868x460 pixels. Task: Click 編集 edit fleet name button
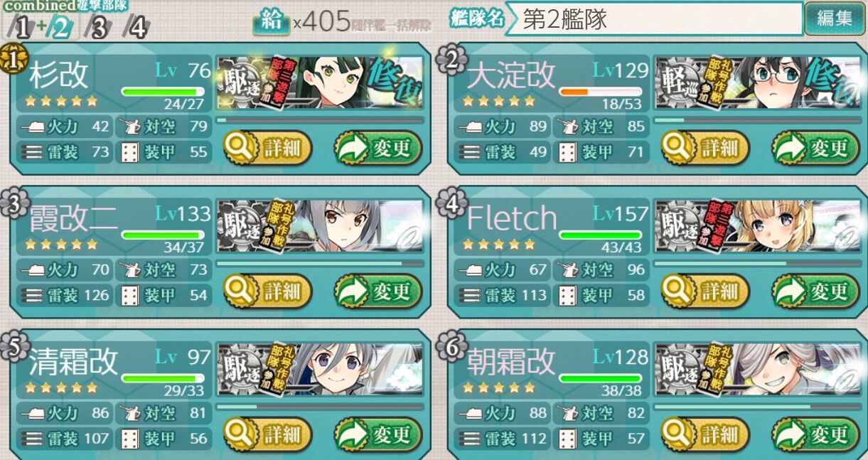point(834,18)
